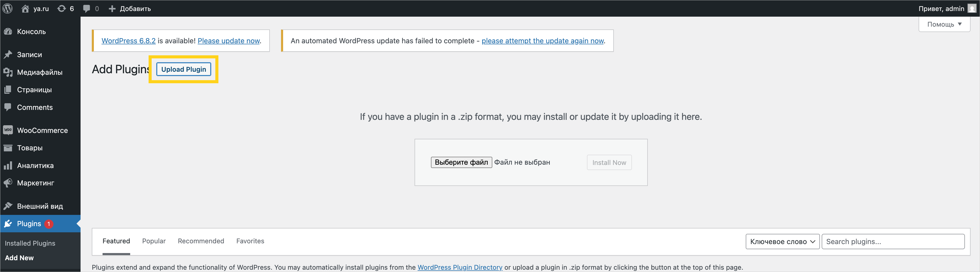980x272 pixels.
Task: Focus the Search plugins input field
Action: click(x=893, y=242)
